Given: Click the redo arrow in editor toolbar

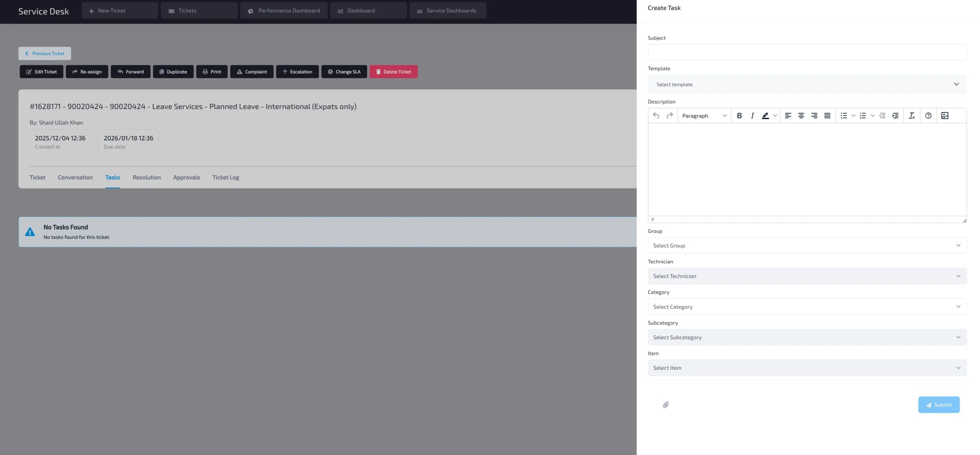Looking at the screenshot, I should coord(670,116).
